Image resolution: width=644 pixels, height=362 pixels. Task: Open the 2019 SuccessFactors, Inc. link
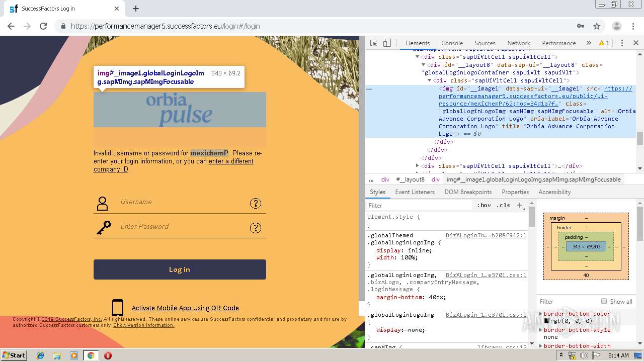tap(71, 319)
